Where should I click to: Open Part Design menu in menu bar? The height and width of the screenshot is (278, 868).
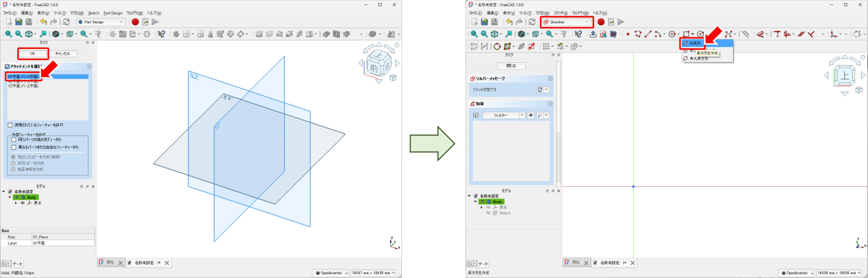click(113, 13)
